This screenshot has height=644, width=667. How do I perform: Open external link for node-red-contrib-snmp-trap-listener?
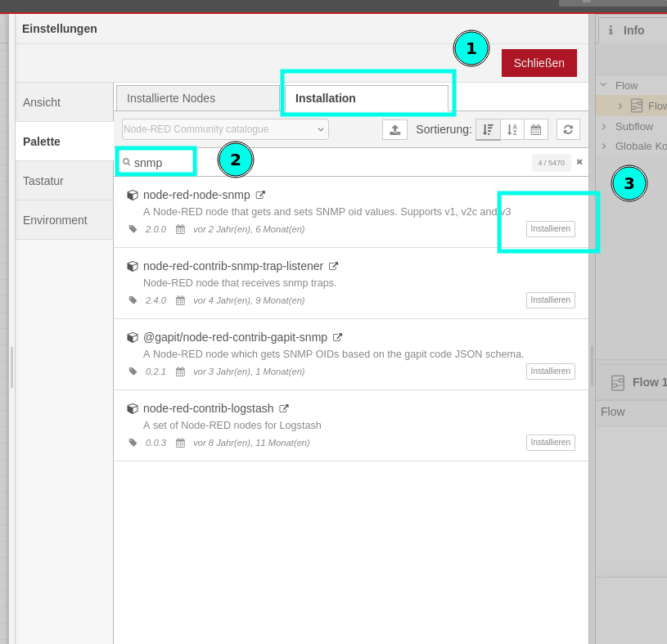point(334,266)
